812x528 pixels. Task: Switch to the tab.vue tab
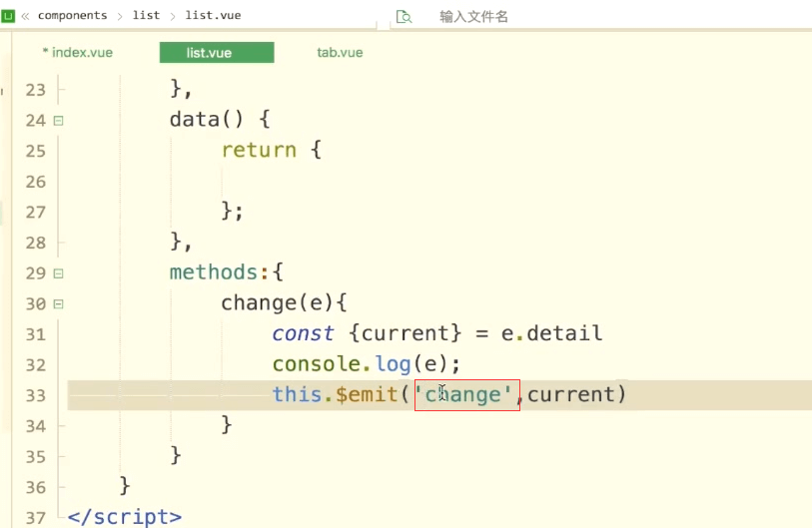coord(340,53)
